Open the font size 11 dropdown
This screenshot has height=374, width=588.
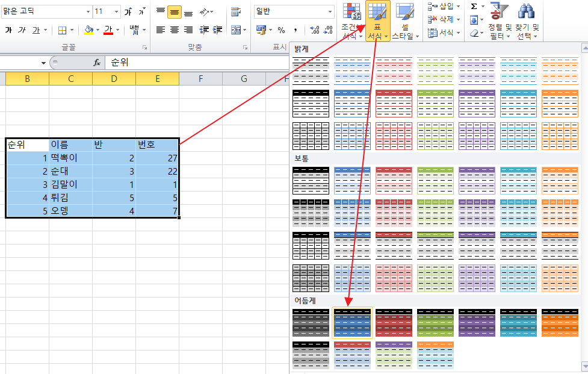coord(116,12)
